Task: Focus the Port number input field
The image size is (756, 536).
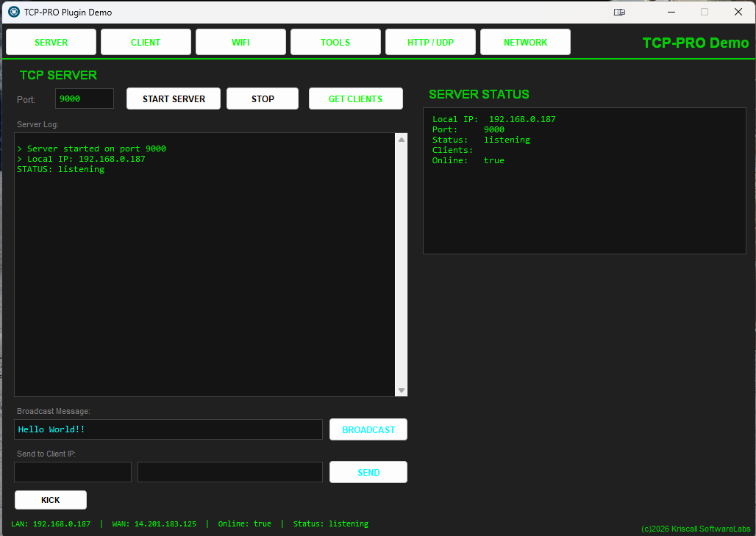Action: (x=85, y=99)
